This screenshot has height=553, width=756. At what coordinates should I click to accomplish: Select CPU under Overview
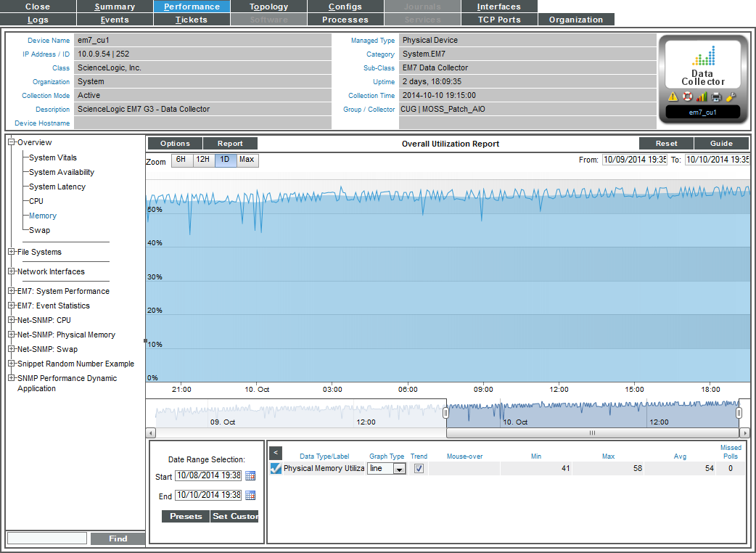tap(36, 201)
